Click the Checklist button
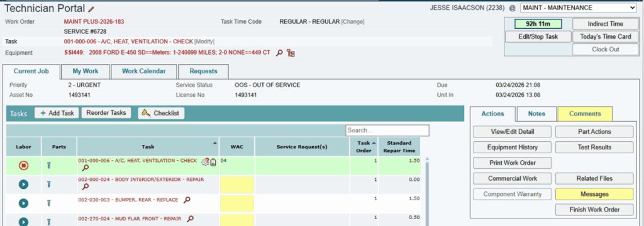 (x=161, y=113)
